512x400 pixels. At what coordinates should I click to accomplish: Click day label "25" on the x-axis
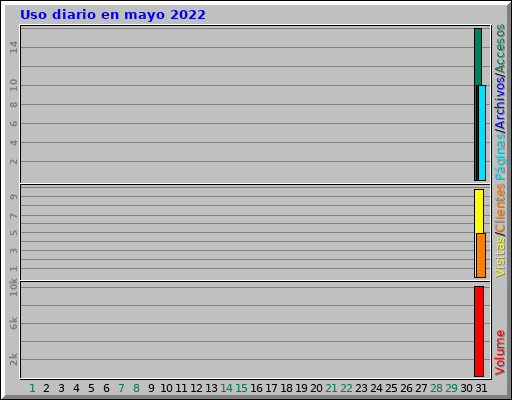pyautogui.click(x=391, y=388)
